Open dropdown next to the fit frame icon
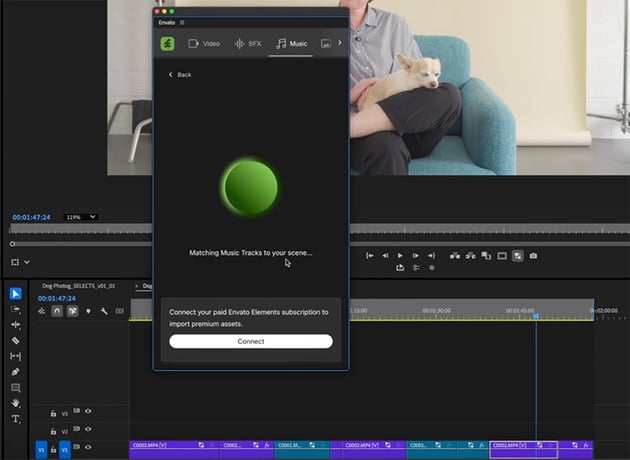 pyautogui.click(x=27, y=262)
